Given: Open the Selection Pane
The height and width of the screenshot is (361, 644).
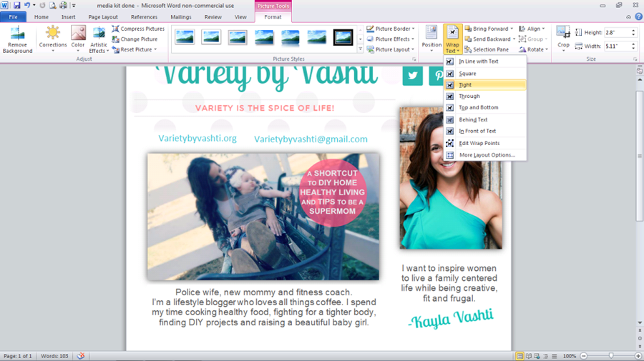Looking at the screenshot, I should click(486, 50).
